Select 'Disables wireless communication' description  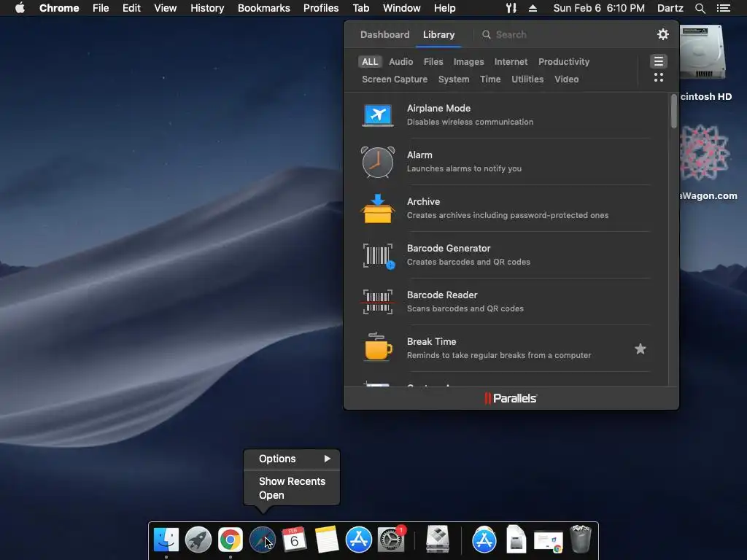(470, 122)
